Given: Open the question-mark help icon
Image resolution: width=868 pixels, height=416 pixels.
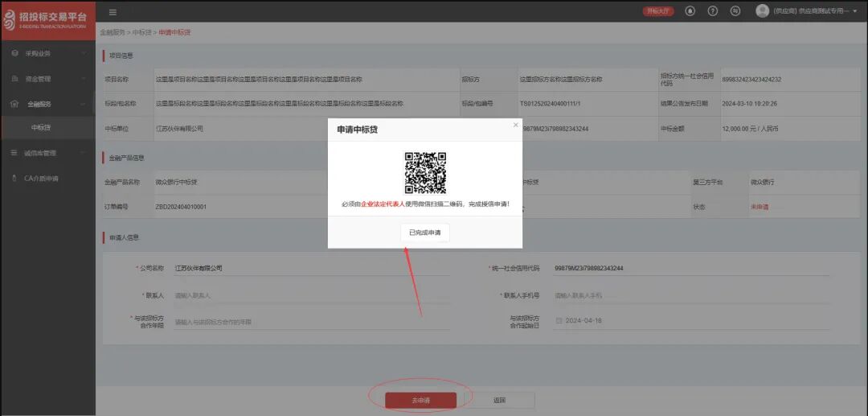Looking at the screenshot, I should (x=713, y=11).
